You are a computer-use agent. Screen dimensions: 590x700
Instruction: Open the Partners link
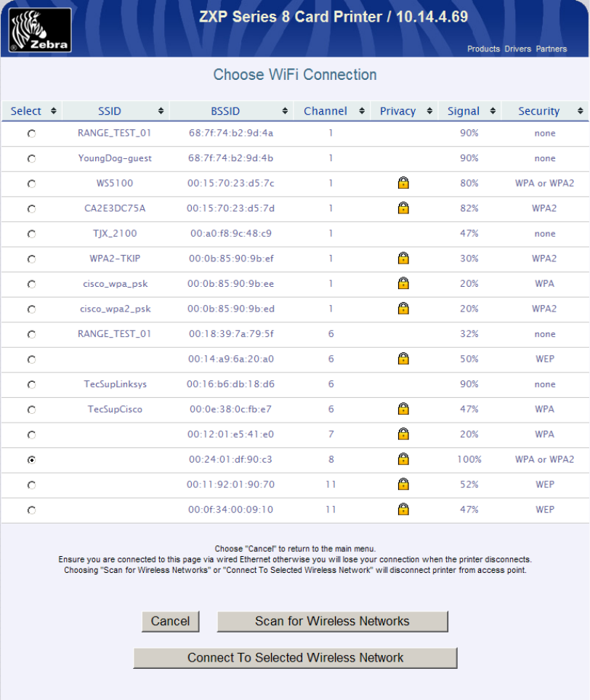coord(551,49)
